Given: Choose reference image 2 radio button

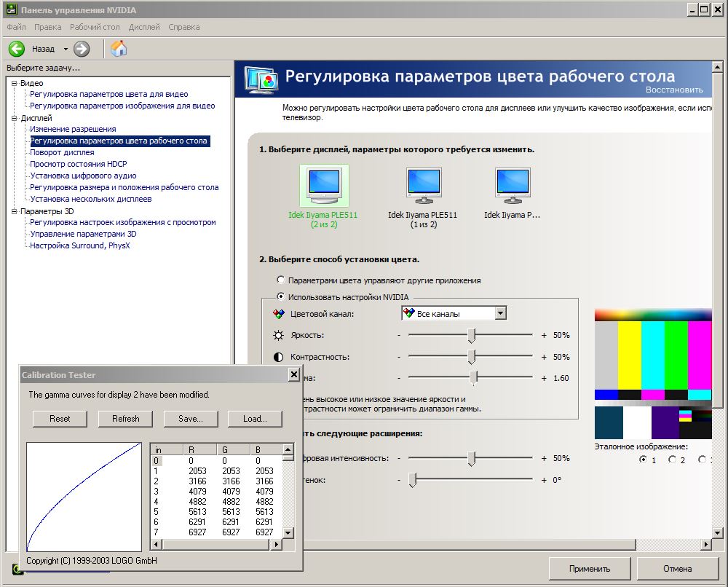Looking at the screenshot, I should 672,460.
